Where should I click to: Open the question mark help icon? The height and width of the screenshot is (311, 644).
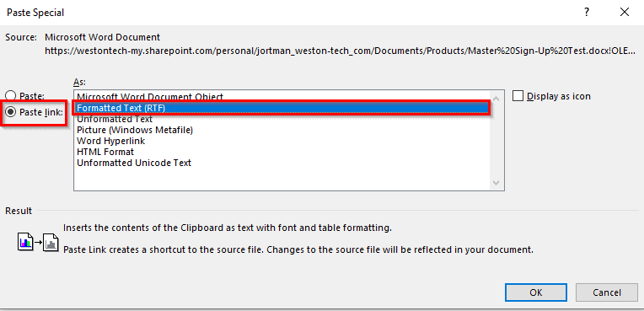(x=587, y=13)
